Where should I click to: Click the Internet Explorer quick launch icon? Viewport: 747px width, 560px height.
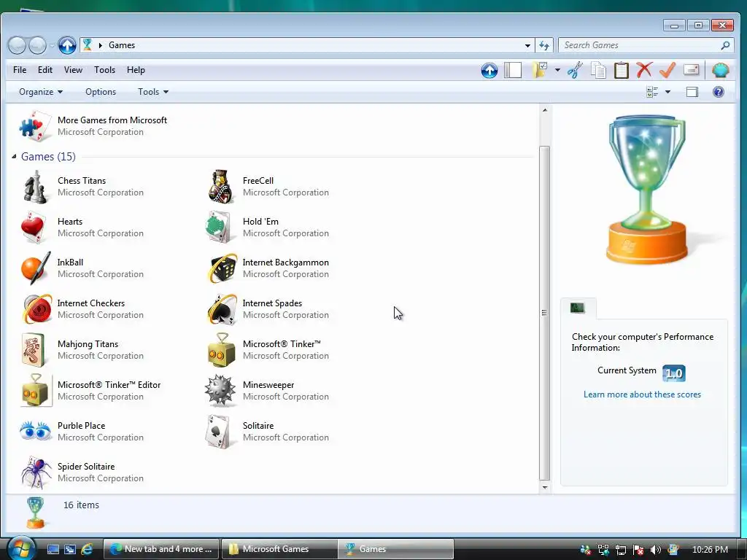[87, 549]
